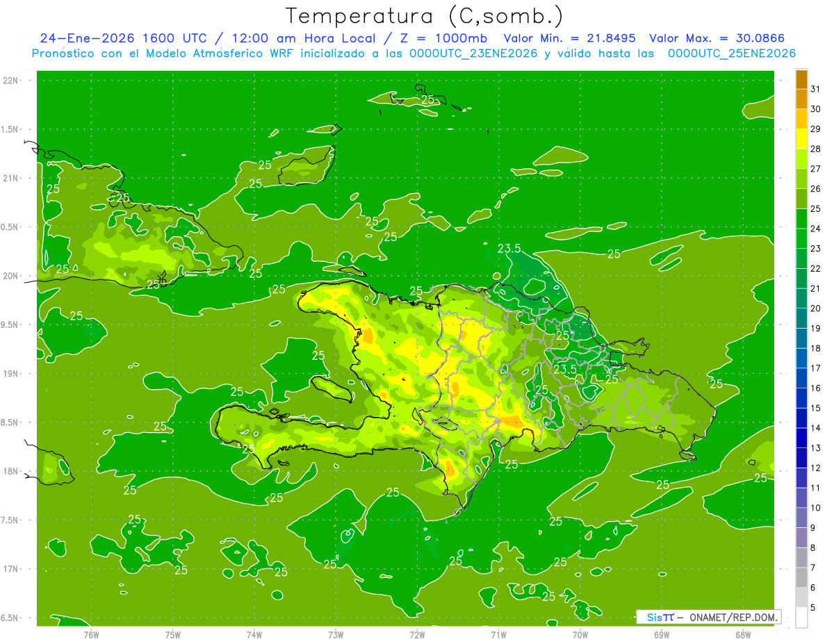
Task: Click the 22N latitude axis label
Action: (11, 81)
